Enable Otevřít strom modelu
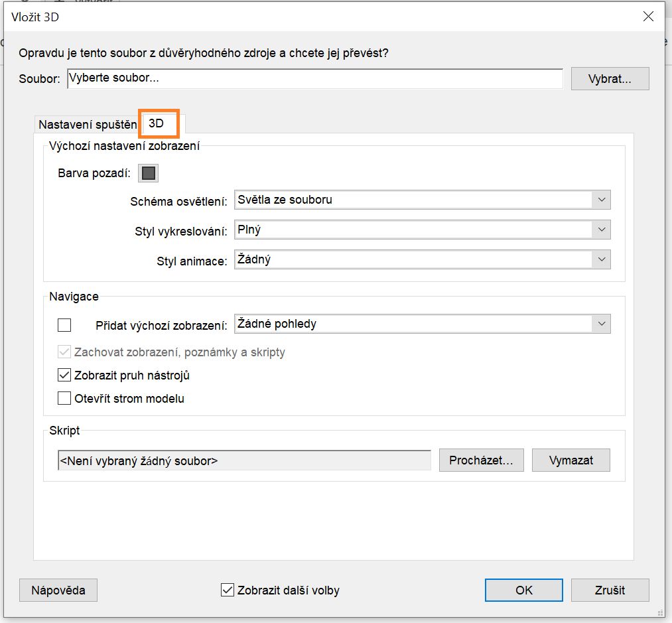The width and height of the screenshot is (672, 623). point(64,398)
